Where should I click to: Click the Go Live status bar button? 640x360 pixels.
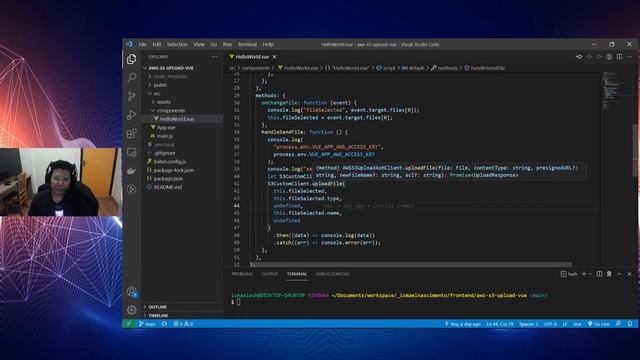click(598, 324)
